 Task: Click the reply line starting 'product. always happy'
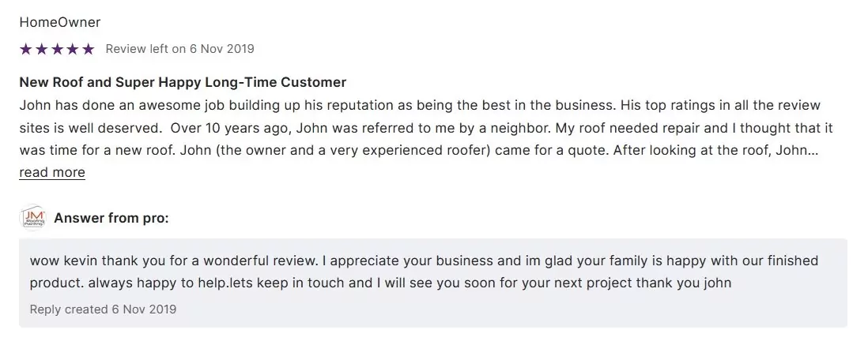(380, 283)
